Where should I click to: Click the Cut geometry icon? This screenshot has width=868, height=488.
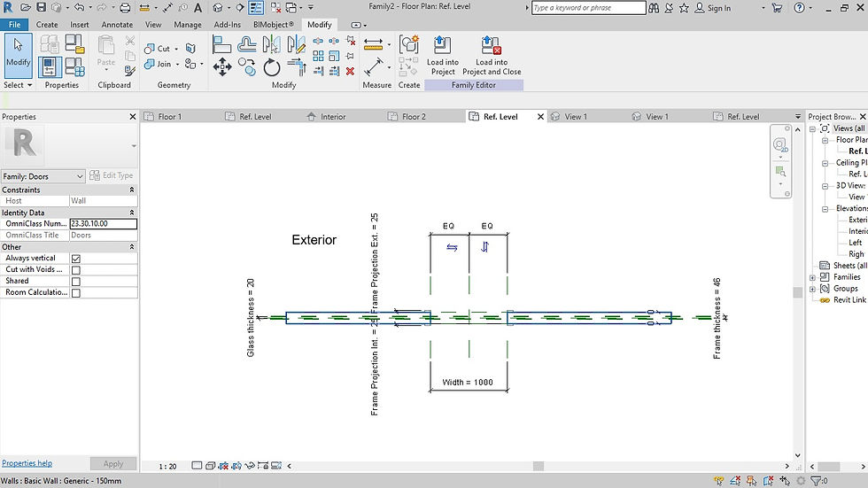coord(149,49)
